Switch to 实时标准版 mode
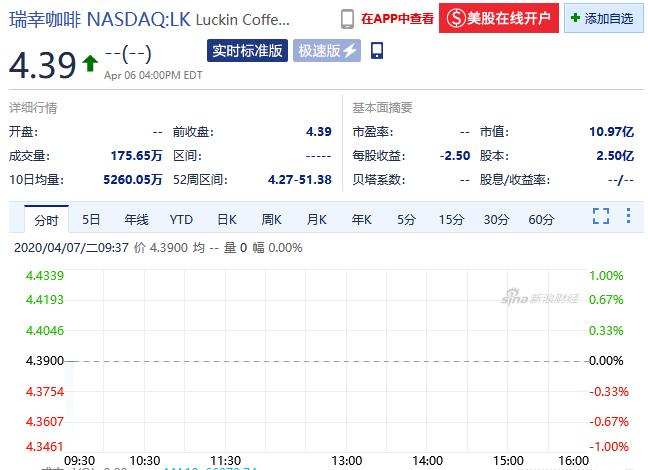648x470 pixels. (x=247, y=51)
